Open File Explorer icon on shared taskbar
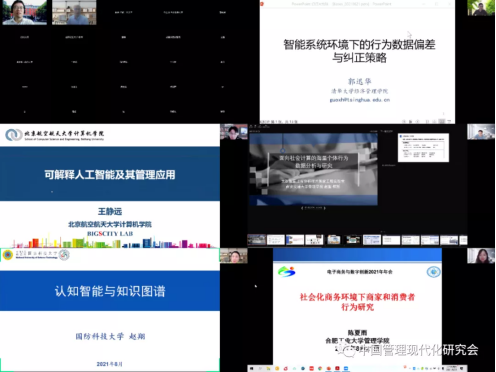 click(268, 369)
